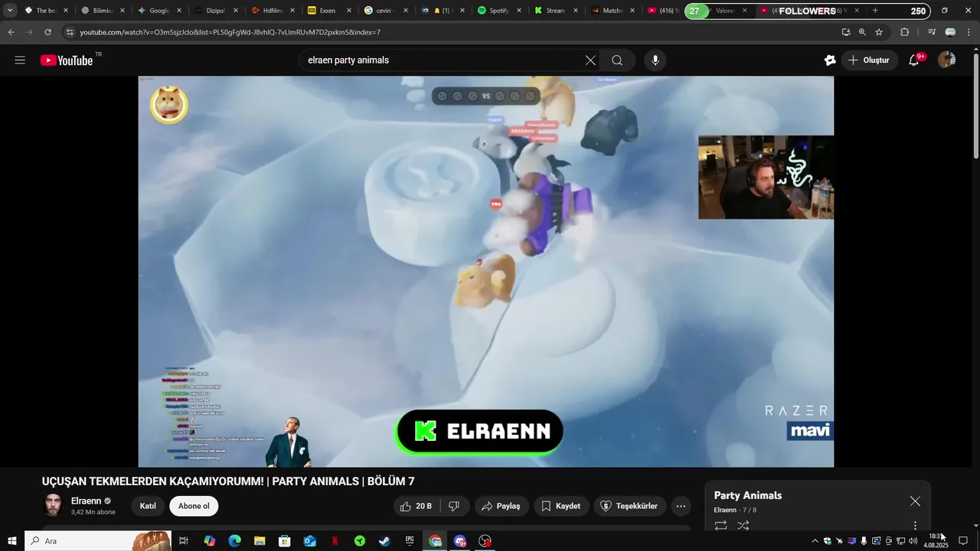Reload the page
The width and height of the screenshot is (980, 551).
[x=47, y=32]
